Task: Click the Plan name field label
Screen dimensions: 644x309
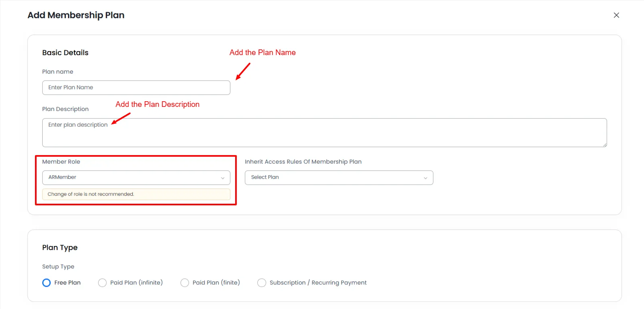Action: (57, 72)
